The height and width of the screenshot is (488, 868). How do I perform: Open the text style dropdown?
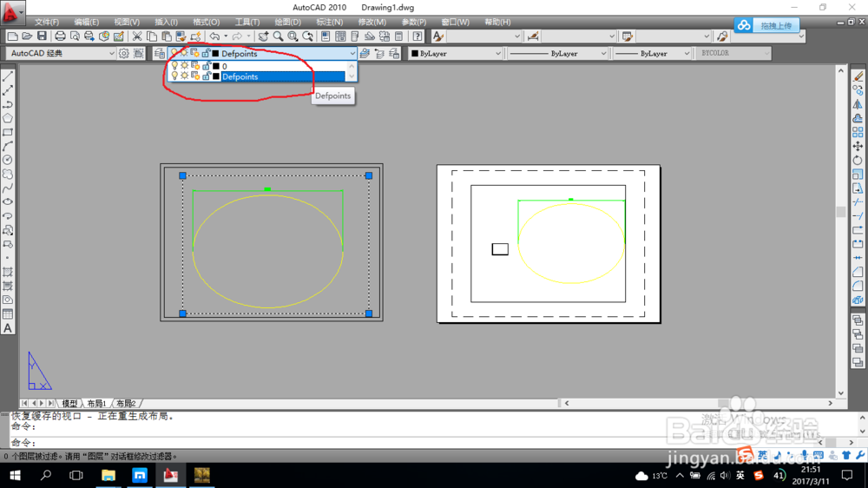click(517, 36)
